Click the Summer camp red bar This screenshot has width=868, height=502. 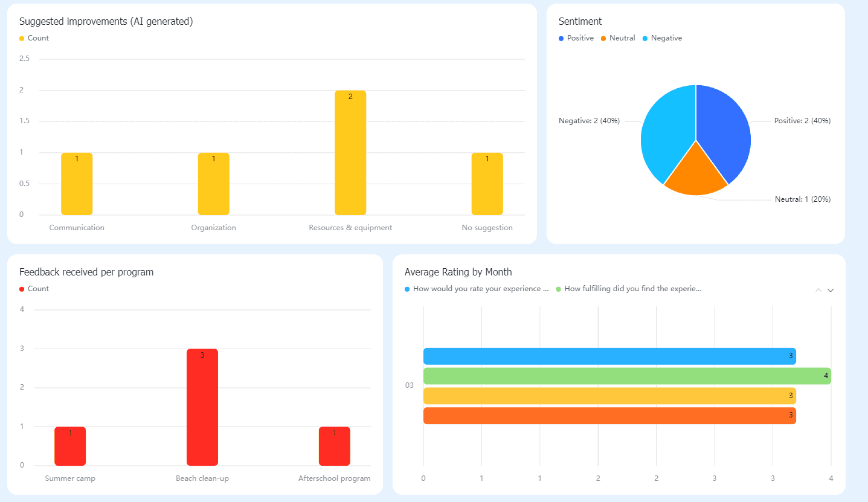(70, 446)
